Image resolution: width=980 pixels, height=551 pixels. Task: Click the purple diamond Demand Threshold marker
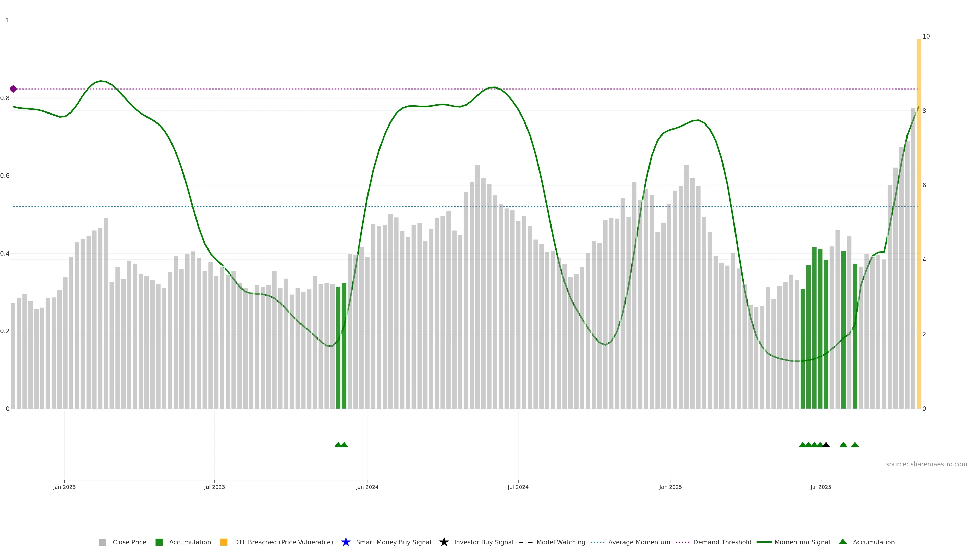pos(13,89)
